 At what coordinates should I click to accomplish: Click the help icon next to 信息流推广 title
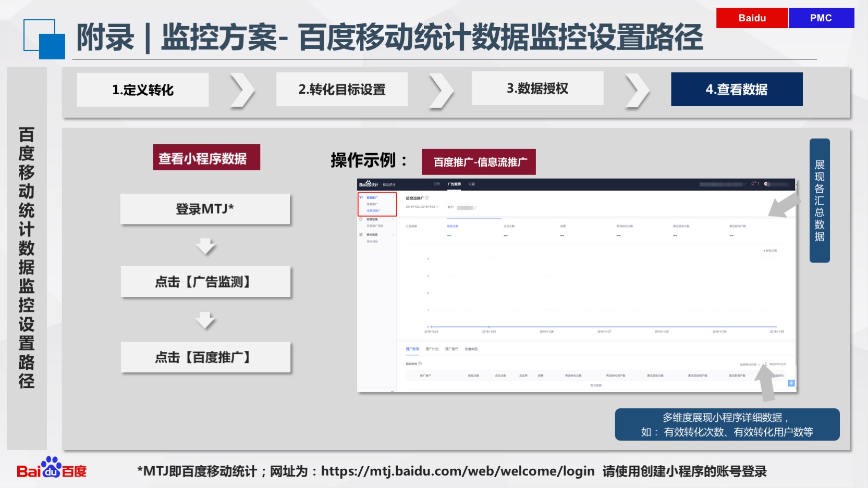(427, 198)
